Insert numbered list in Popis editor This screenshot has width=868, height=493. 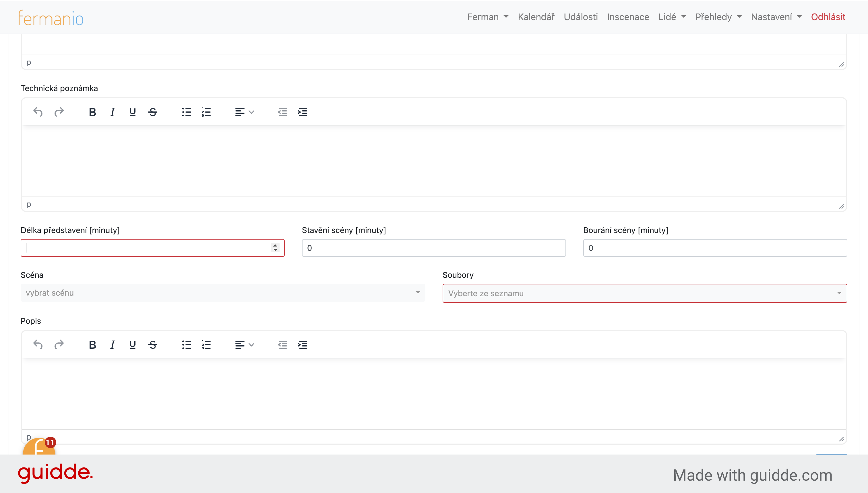tap(206, 345)
